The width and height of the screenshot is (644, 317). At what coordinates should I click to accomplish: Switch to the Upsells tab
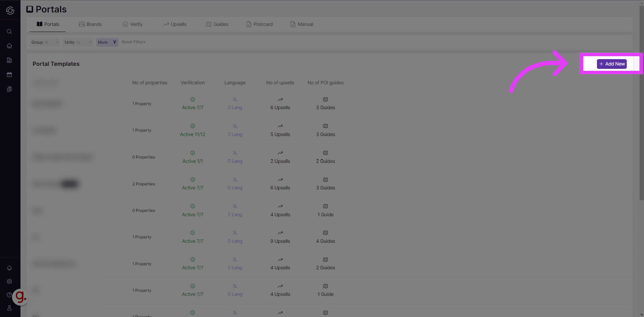pos(175,24)
